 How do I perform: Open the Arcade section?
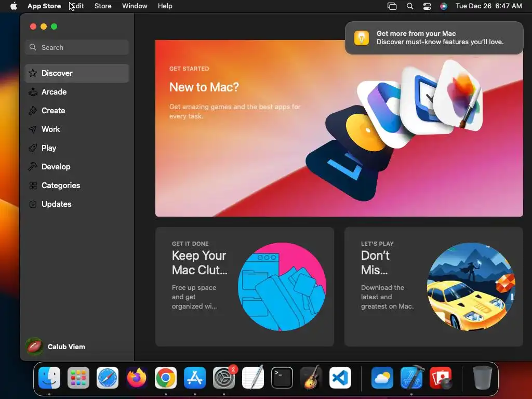77,92
